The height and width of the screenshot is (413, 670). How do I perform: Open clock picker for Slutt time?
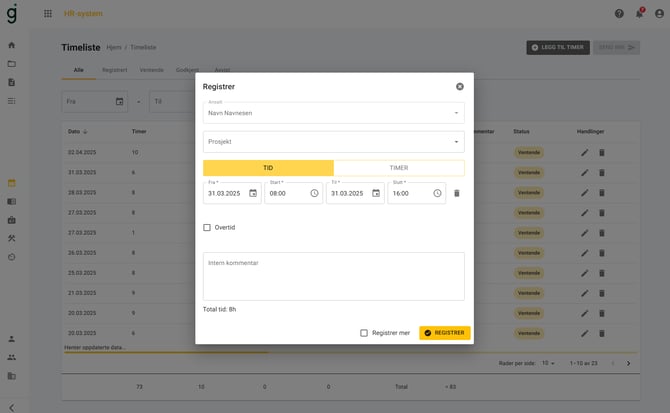437,193
